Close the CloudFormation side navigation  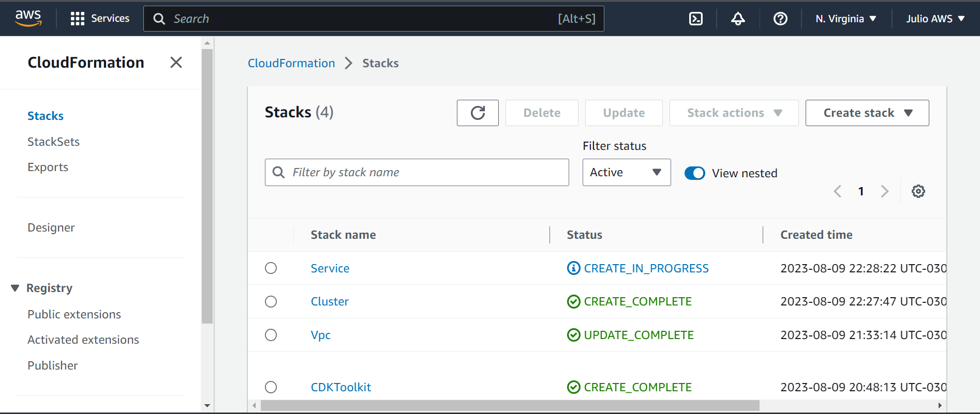176,63
